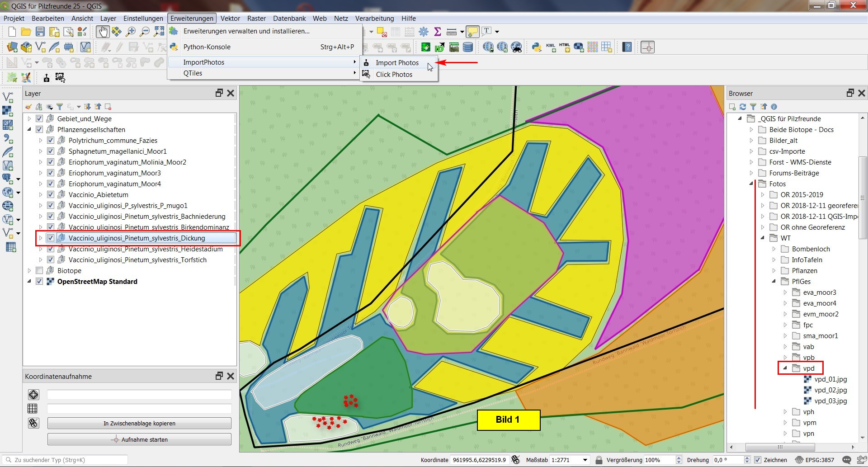Viewport: 868px width, 467px height.
Task: Expand the Gebiet_und_Wege layer group
Action: (29, 119)
